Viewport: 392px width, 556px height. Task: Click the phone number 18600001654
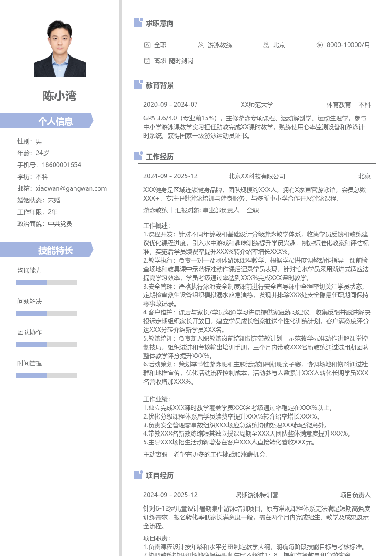tap(61, 165)
